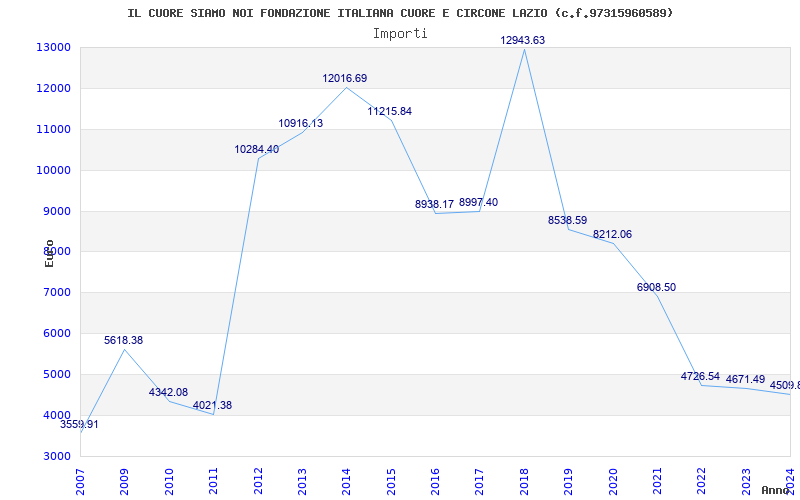800x500 pixels.
Task: Select the data label 3559.91
Action: click(x=79, y=424)
